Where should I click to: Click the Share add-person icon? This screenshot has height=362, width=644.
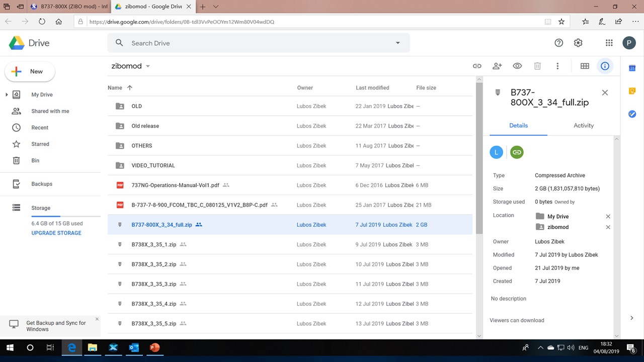(497, 66)
